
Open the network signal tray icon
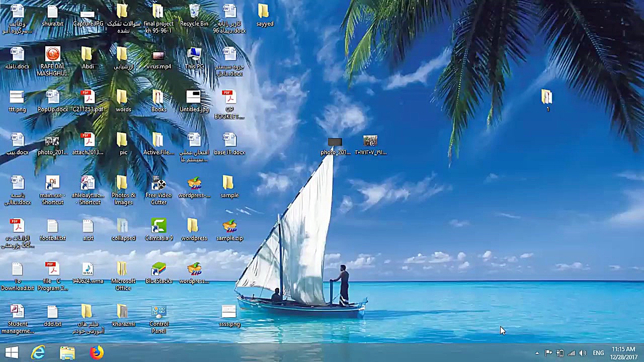(x=571, y=353)
